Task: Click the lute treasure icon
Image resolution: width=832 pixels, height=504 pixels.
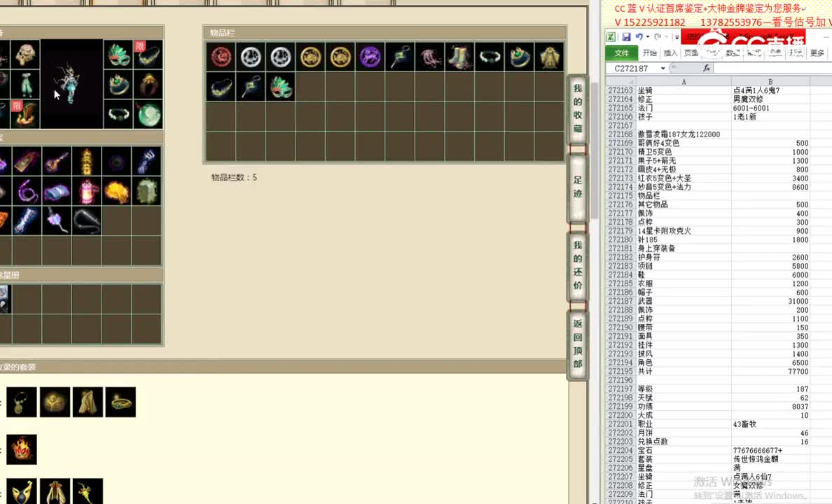Action: (x=57, y=162)
